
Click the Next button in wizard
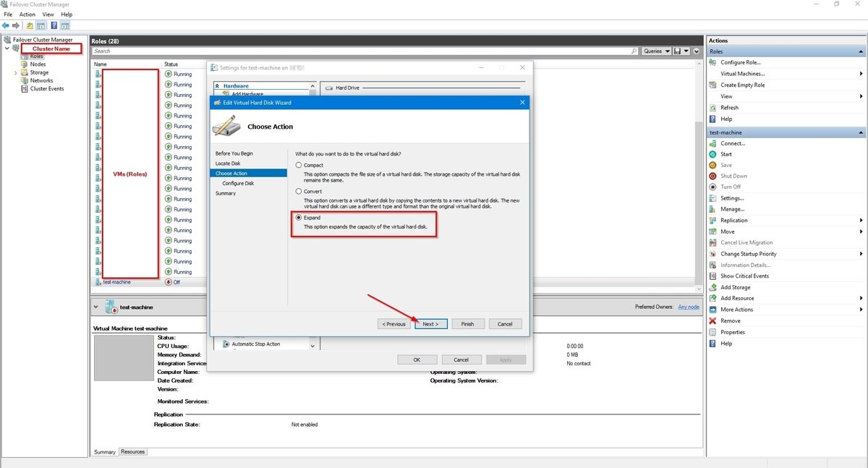tap(431, 324)
